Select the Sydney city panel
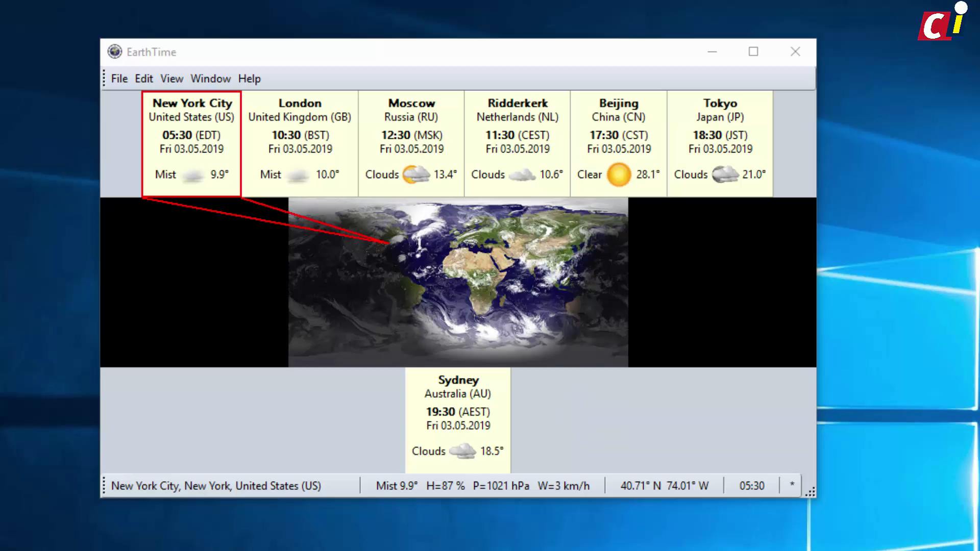The height and width of the screenshot is (551, 980). pos(458,420)
